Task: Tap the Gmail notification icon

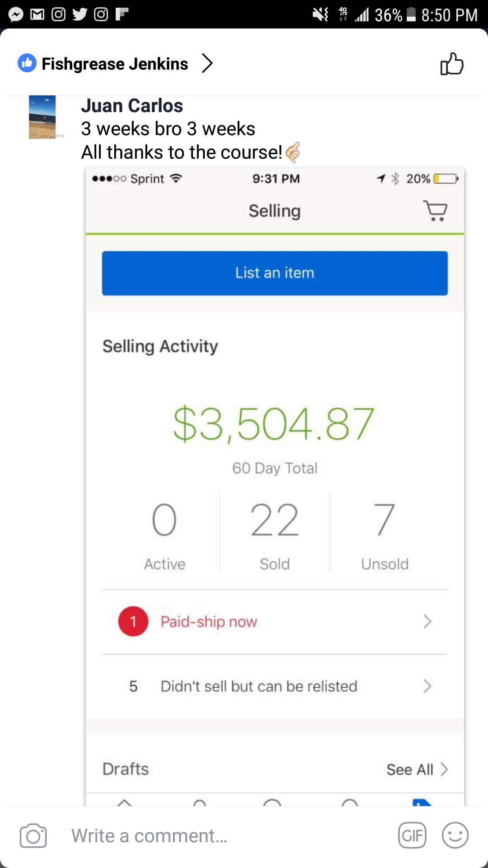Action: pyautogui.click(x=37, y=14)
